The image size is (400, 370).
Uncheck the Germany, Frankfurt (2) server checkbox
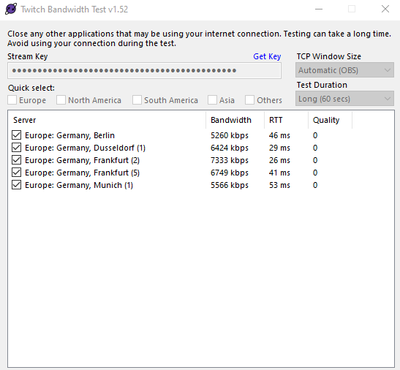16,160
